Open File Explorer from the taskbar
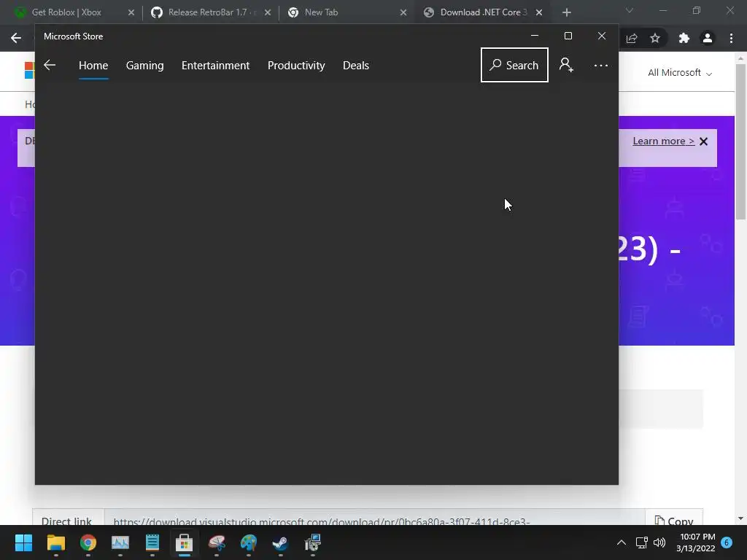This screenshot has width=747, height=560. pyautogui.click(x=55, y=542)
